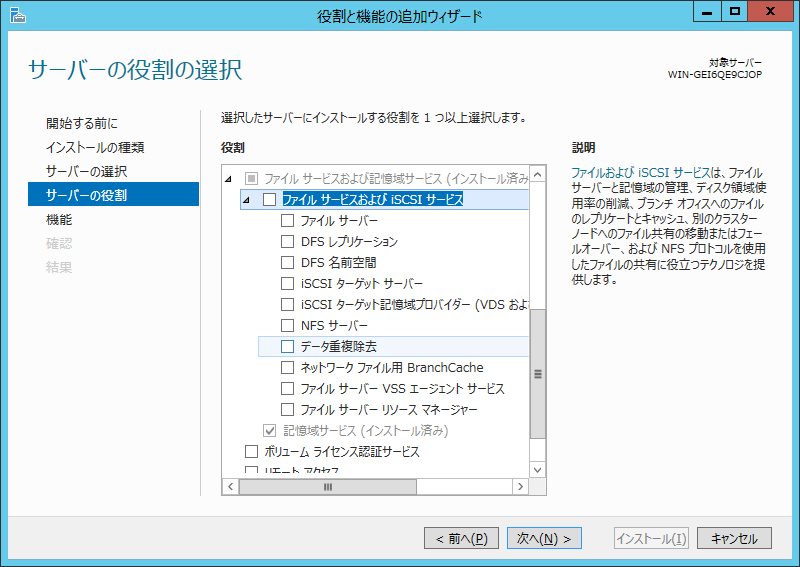This screenshot has height=567, width=800.
Task: Collapse ファイル サービスおよび記憶域サービス tree node
Action: [229, 179]
